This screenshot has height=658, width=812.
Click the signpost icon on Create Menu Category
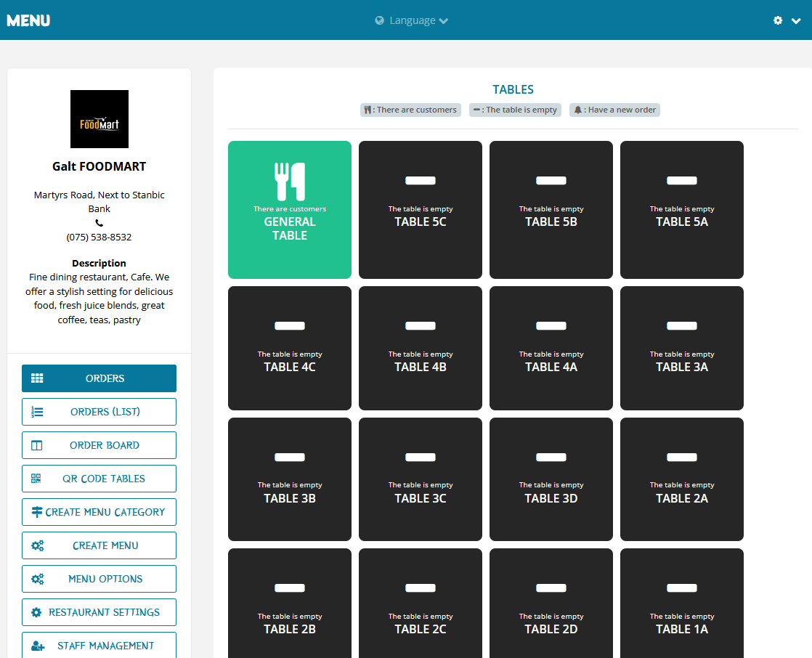pos(37,512)
